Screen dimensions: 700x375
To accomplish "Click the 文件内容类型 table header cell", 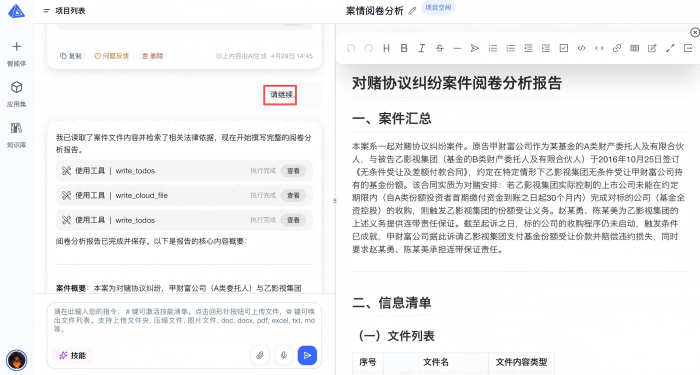I will [x=521, y=362].
